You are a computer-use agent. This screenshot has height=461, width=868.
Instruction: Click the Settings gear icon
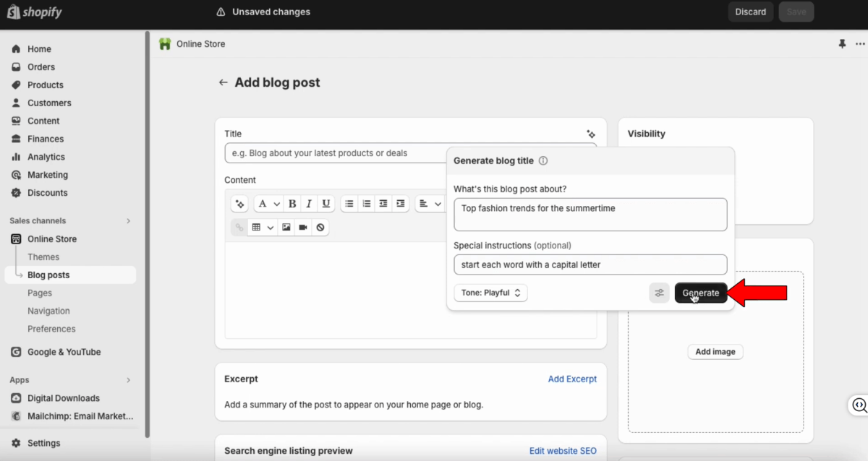pos(16,444)
